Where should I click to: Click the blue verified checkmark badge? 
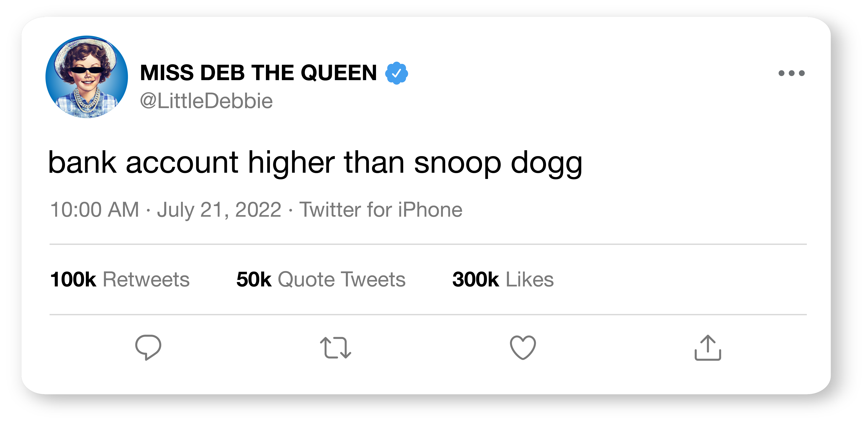point(397,73)
